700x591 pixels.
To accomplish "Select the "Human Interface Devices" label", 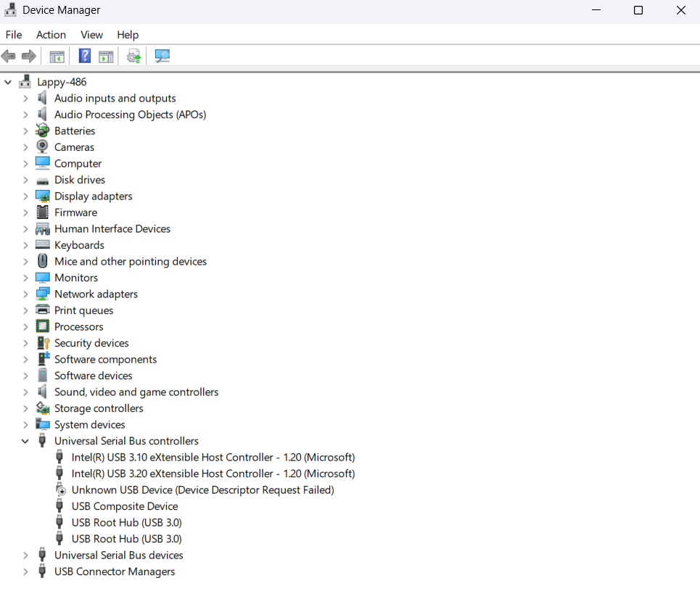I will point(112,228).
